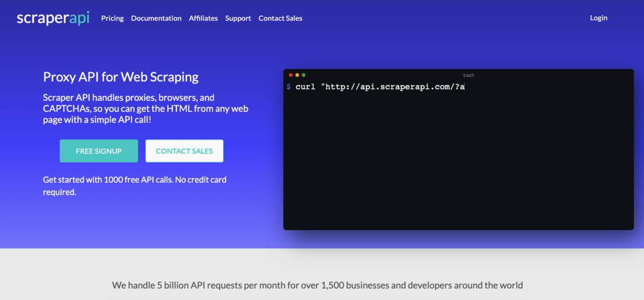Click the bash title of the terminal
The image size is (644, 300).
coord(469,76)
